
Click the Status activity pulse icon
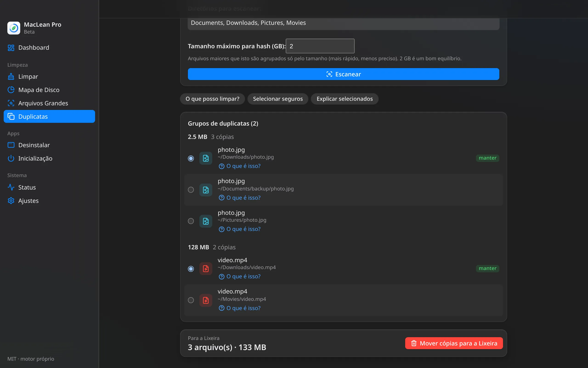[x=11, y=187]
